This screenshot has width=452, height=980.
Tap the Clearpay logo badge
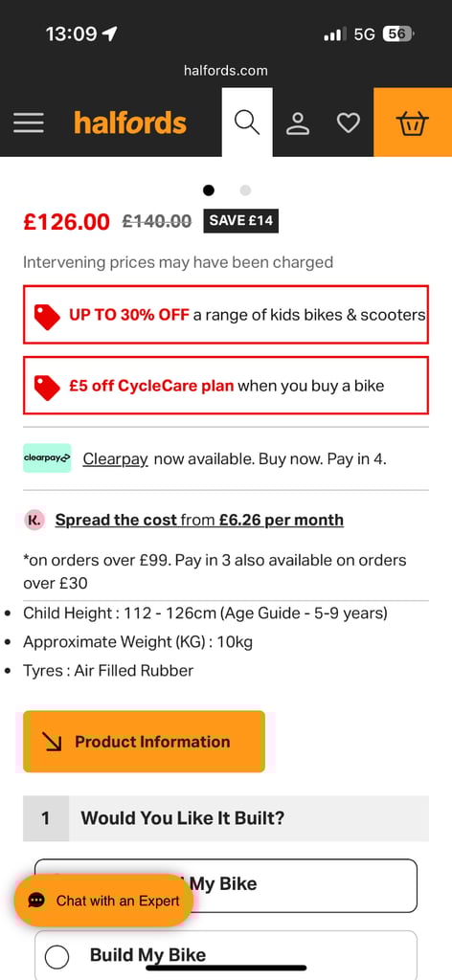[48, 458]
